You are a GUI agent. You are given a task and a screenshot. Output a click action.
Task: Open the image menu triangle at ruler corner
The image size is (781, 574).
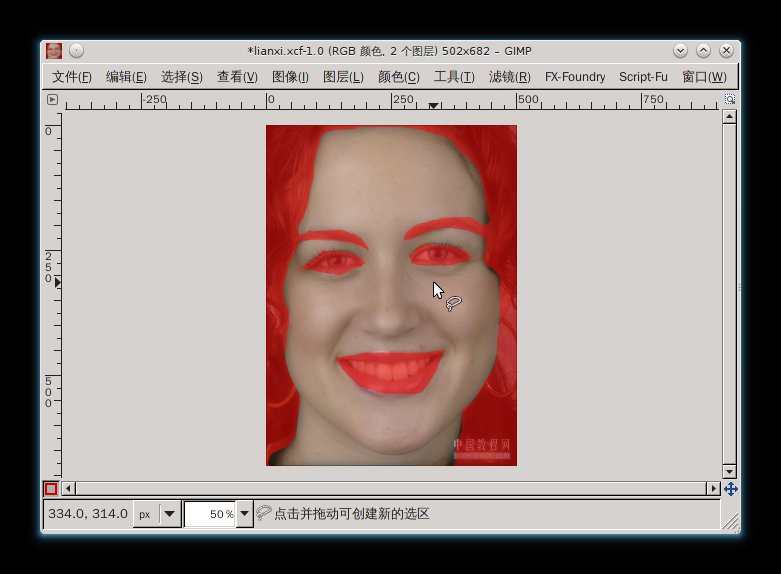(x=52, y=99)
